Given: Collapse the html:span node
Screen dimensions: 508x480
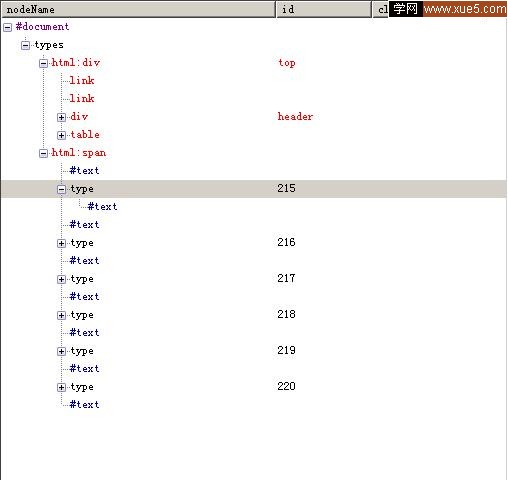Looking at the screenshot, I should [43, 153].
